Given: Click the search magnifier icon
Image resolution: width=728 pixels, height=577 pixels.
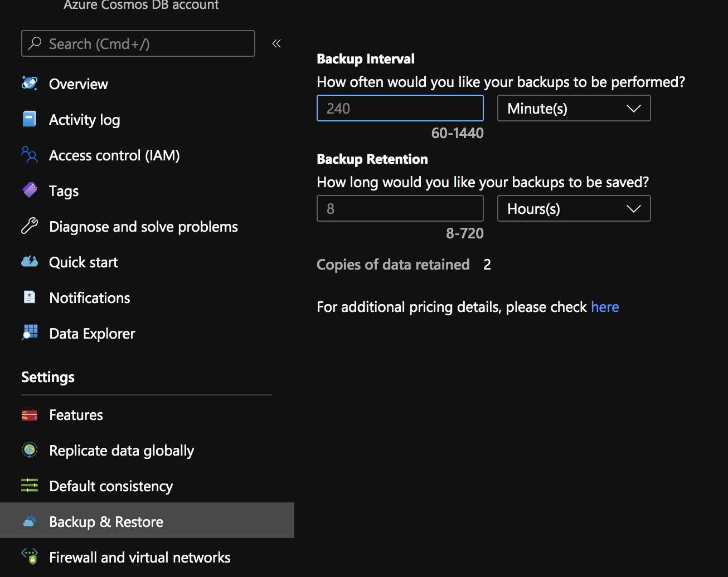Looking at the screenshot, I should [35, 43].
